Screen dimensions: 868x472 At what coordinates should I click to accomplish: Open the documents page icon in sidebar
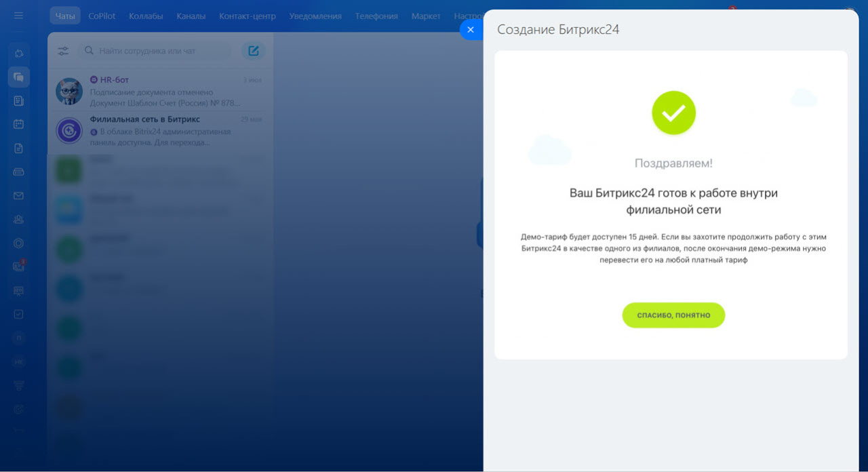point(18,148)
